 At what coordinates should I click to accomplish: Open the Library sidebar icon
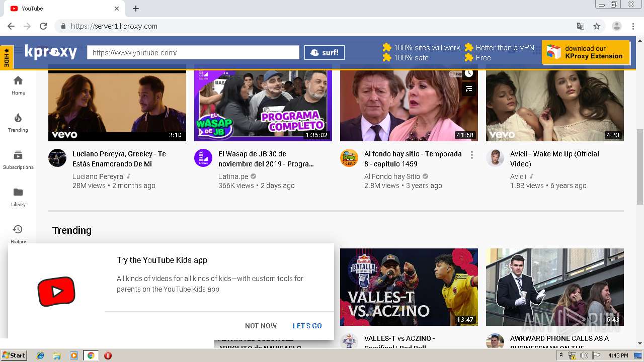[18, 197]
